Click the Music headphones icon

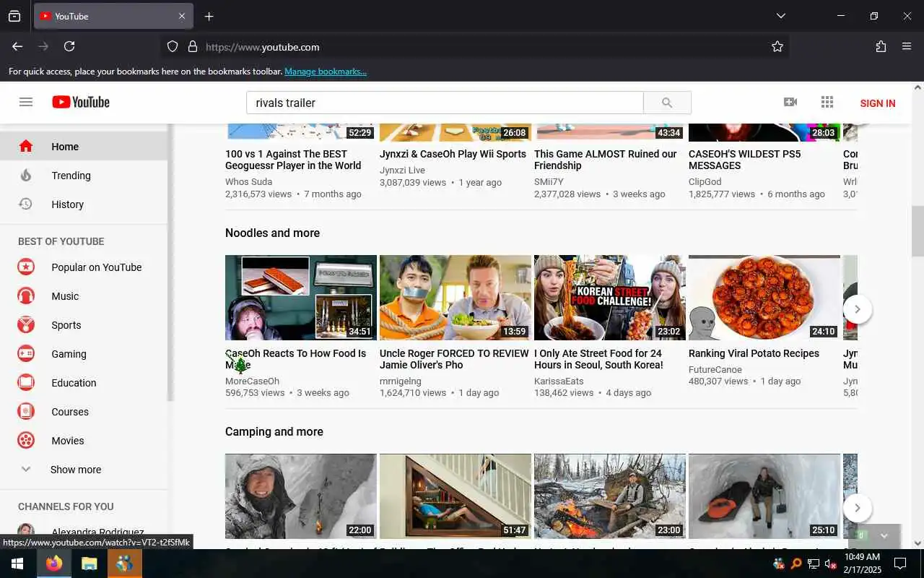[x=26, y=296]
